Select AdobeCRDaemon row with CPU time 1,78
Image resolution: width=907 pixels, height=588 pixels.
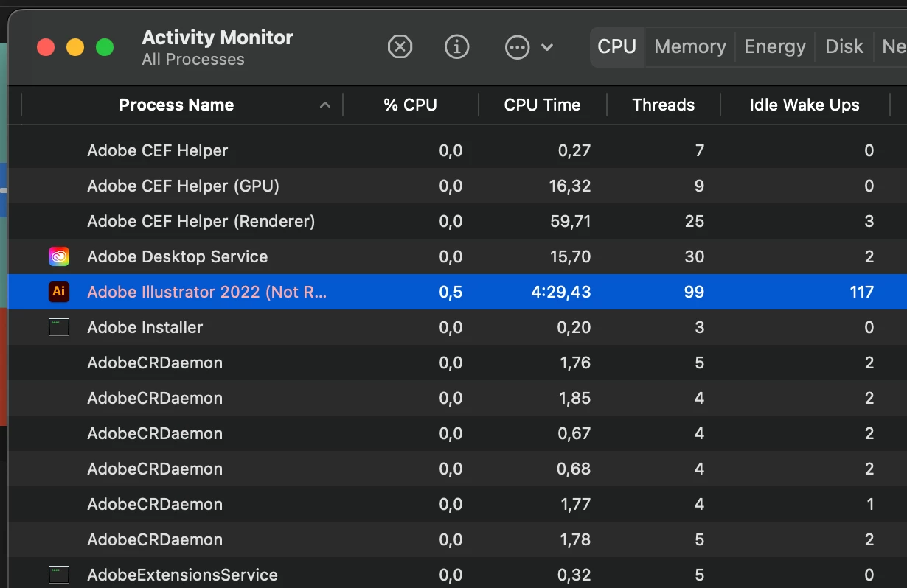tap(457, 539)
